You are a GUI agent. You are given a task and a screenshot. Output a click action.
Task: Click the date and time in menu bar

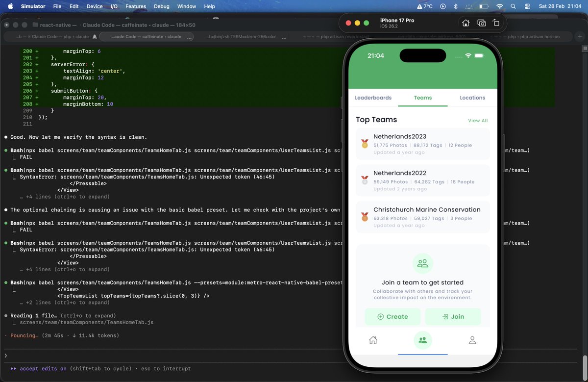(560, 6)
